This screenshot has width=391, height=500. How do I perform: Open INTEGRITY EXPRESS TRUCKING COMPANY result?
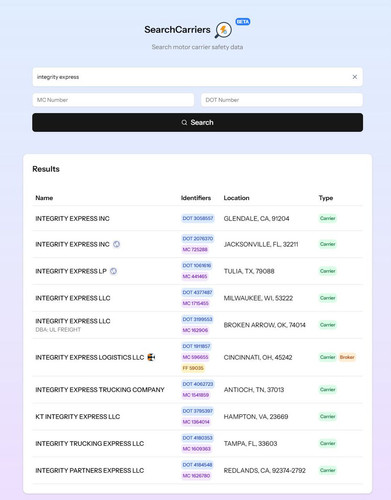coord(100,390)
